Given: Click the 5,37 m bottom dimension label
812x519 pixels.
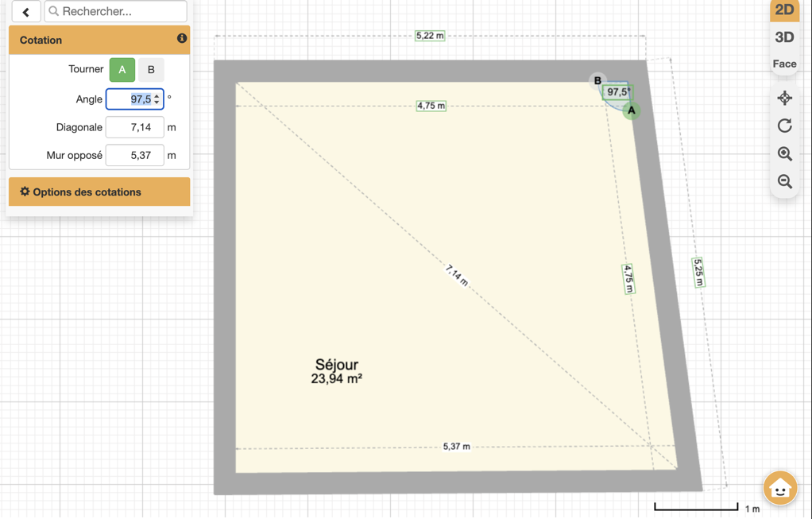Looking at the screenshot, I should point(457,447).
